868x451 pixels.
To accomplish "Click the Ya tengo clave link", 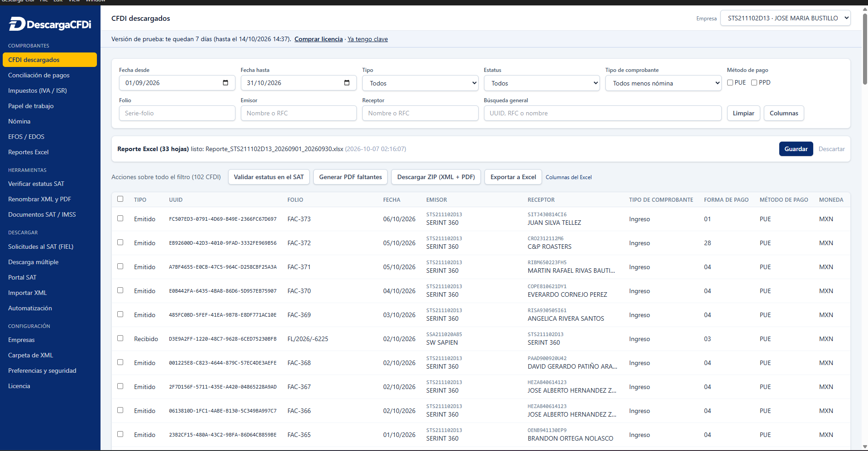I will (x=368, y=39).
